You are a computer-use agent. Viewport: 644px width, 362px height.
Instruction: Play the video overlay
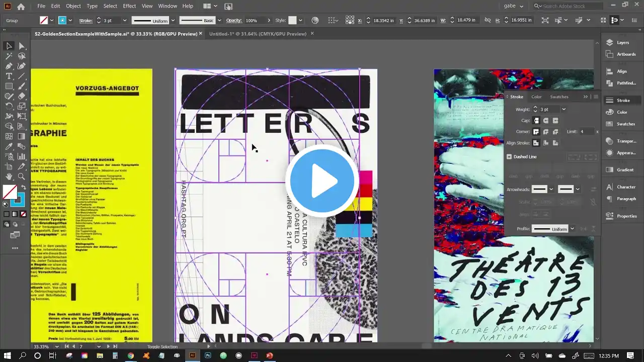pos(322,181)
